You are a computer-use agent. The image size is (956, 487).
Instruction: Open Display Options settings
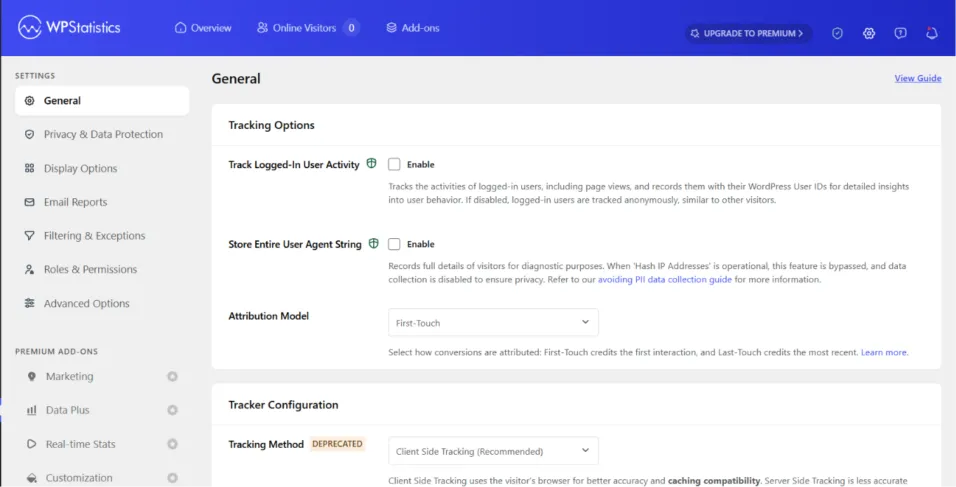pos(102,168)
